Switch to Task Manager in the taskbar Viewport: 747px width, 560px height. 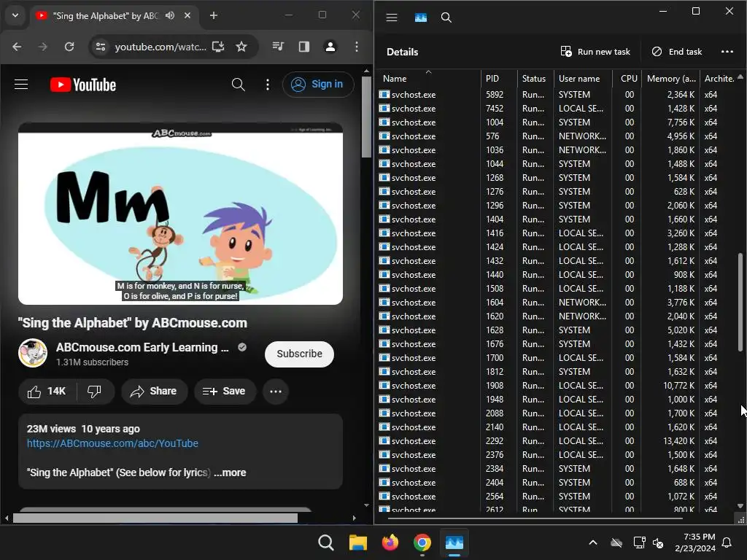coord(454,542)
